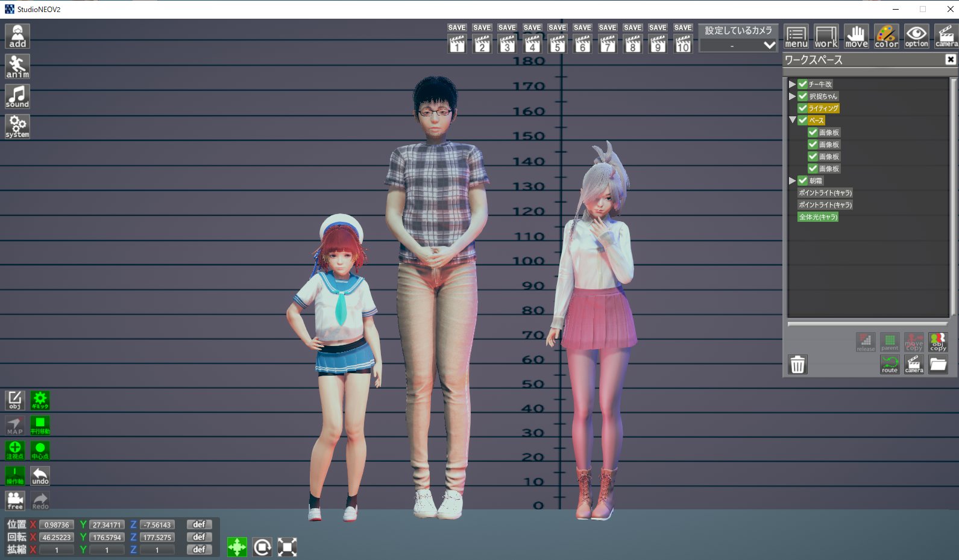959x560 pixels.
Task: Close the ワークスペース panel
Action: [951, 59]
